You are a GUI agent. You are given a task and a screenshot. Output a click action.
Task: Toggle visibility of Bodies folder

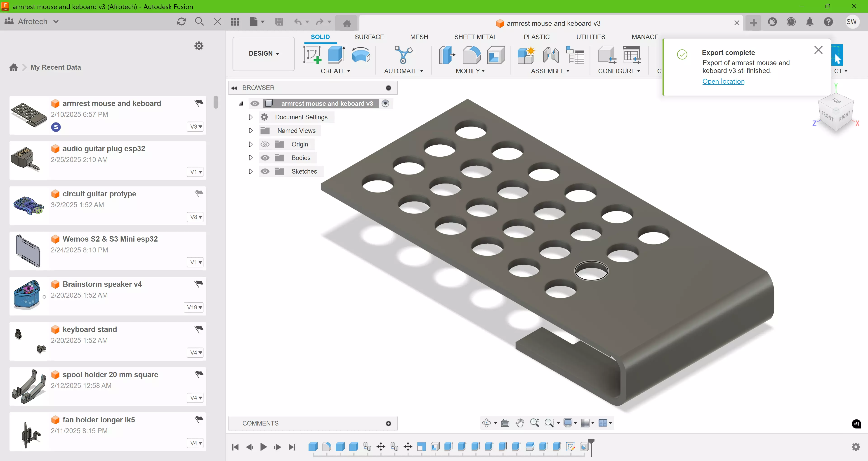pos(265,158)
